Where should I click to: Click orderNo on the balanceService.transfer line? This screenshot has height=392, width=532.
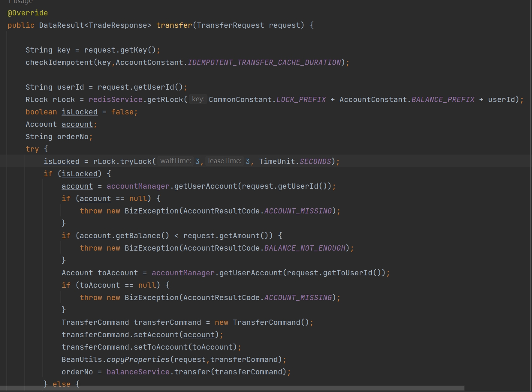click(x=77, y=372)
